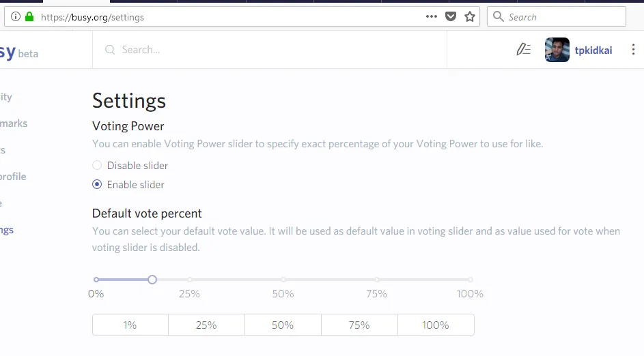644x356 pixels.
Task: Choose the 25% vote preset button
Action: pyautogui.click(x=207, y=325)
